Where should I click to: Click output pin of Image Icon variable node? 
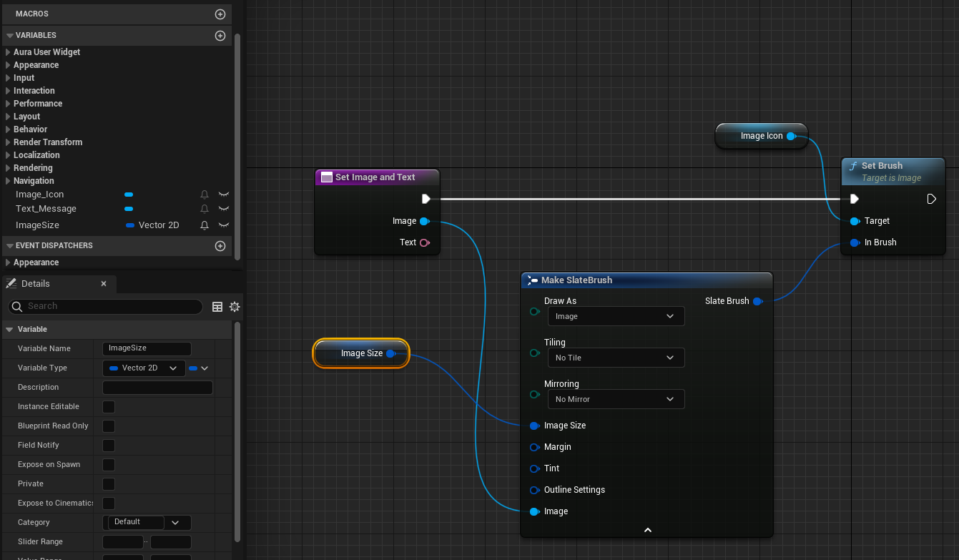coord(791,136)
